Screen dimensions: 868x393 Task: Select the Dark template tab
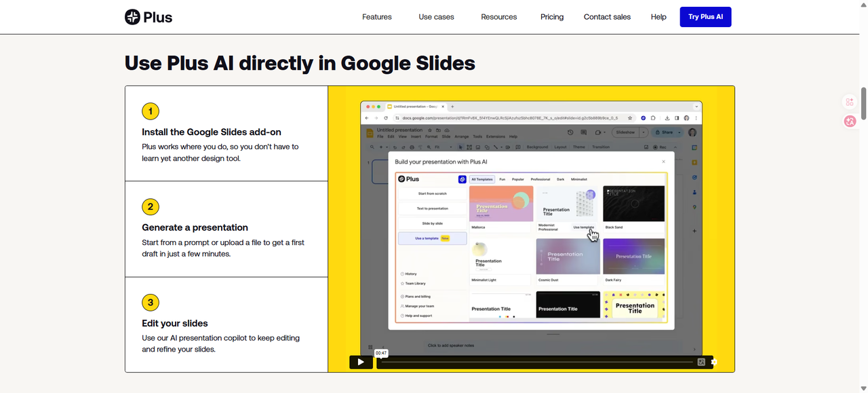pyautogui.click(x=560, y=179)
